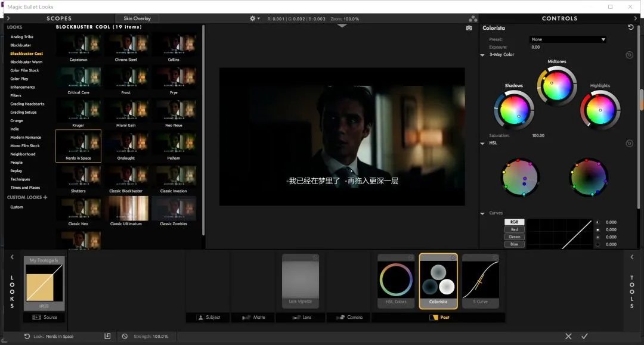Disable the Lens Vignette tool
The image size is (644, 345).
315,257
